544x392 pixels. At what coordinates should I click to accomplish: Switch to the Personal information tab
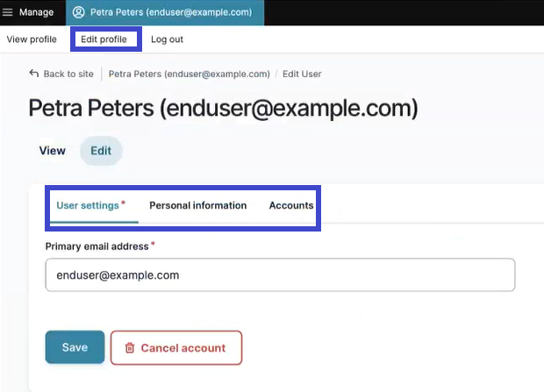point(197,205)
